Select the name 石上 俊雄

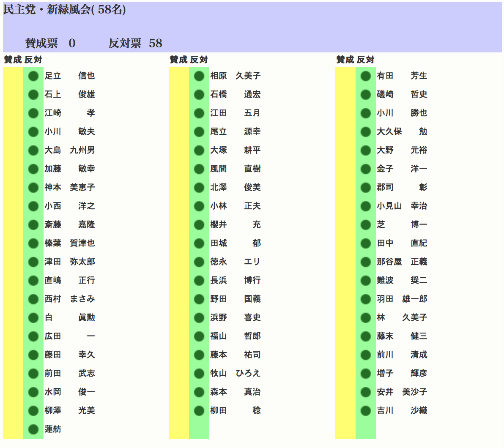(x=70, y=95)
